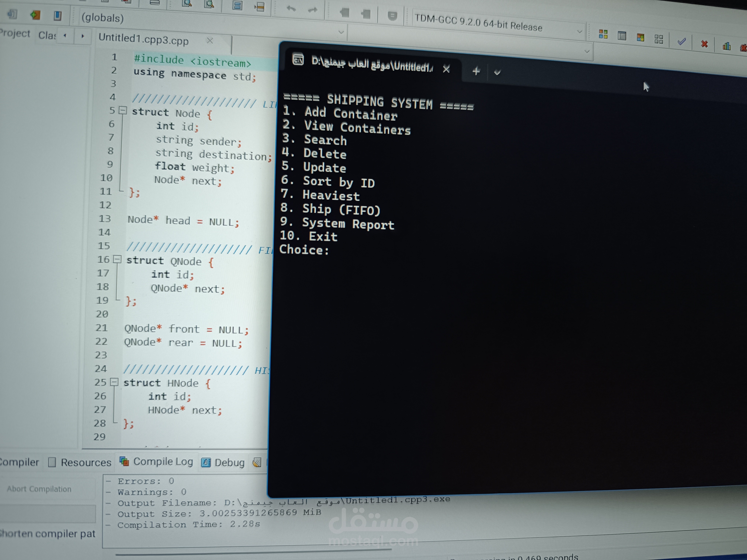
Task: Click the Find Results tab icon beside Debug
Action: coord(257,462)
